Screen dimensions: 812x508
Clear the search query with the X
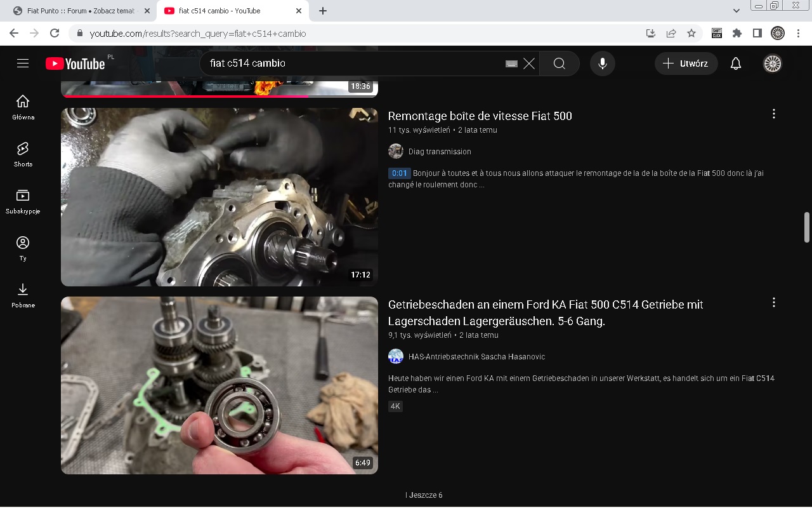click(x=529, y=63)
